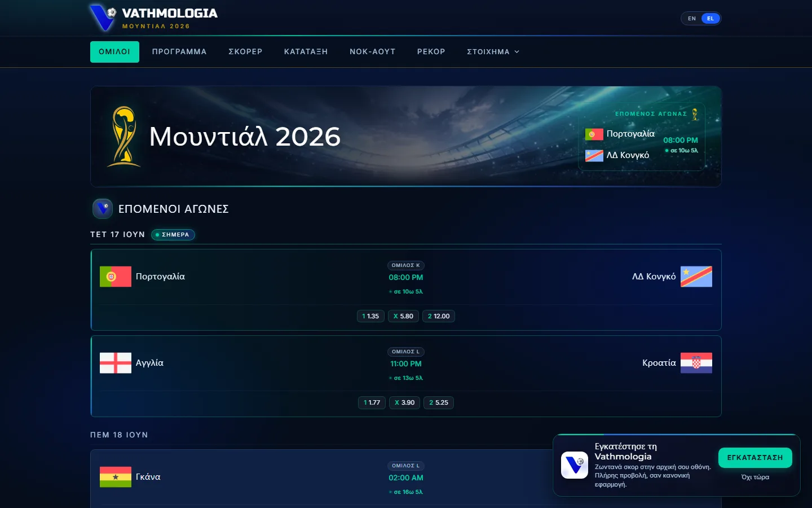
Task: Switch language to EN
Action: click(x=692, y=19)
